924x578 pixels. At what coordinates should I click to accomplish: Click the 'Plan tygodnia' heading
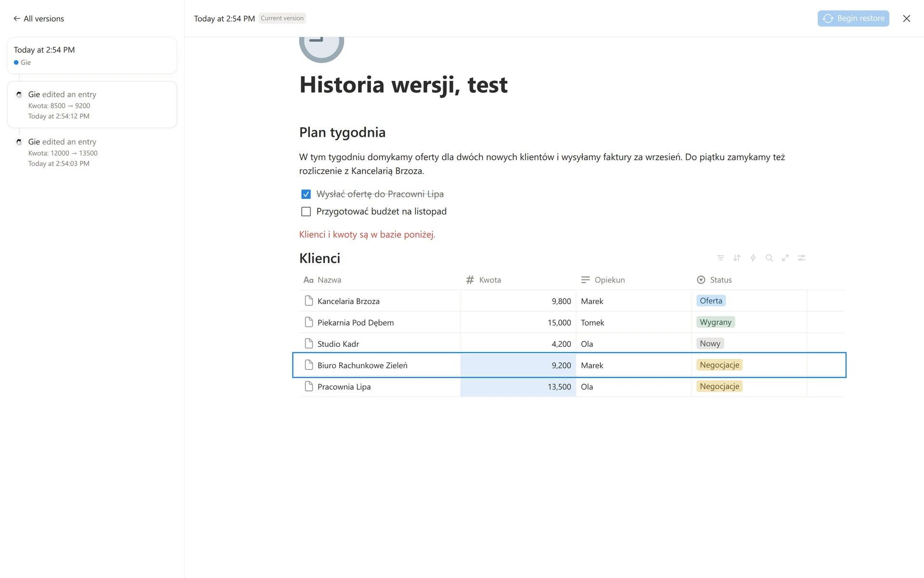pos(342,132)
